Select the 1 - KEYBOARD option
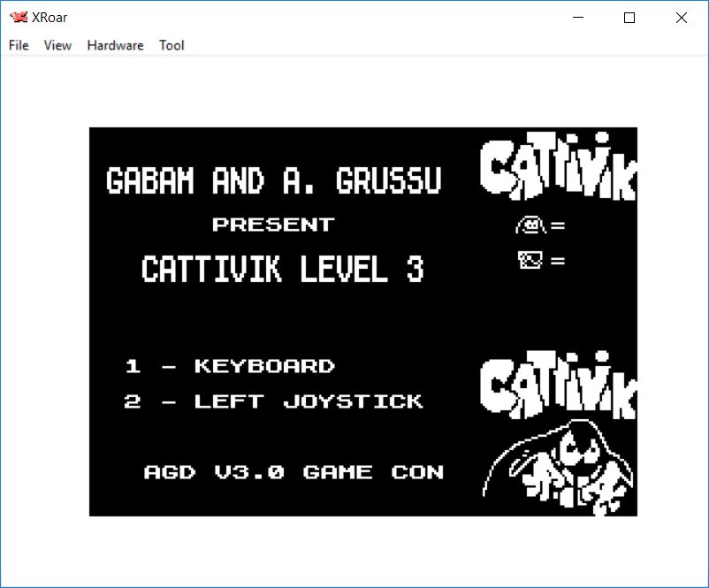Screen dimensions: 709x588 230,366
